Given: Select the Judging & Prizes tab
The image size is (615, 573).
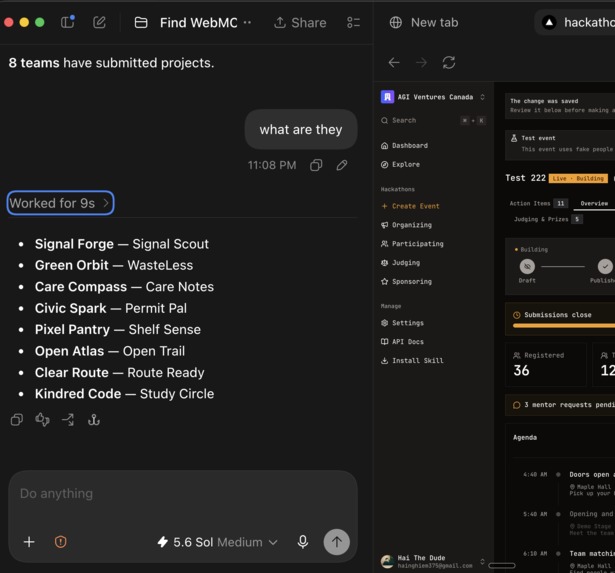Looking at the screenshot, I should tap(548, 219).
